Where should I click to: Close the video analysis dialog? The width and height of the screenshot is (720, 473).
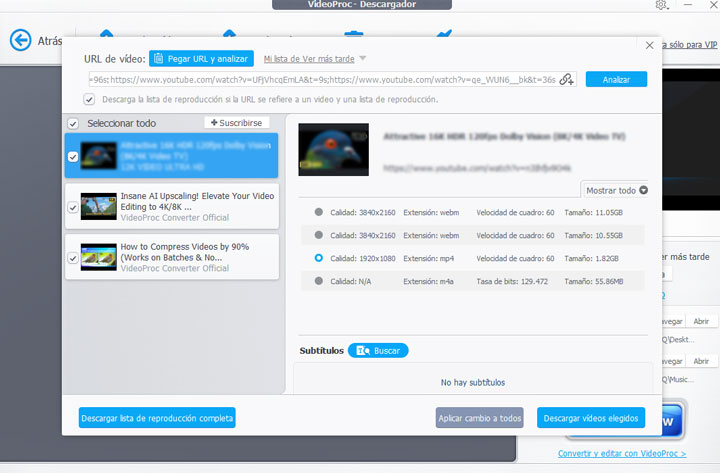coord(649,45)
